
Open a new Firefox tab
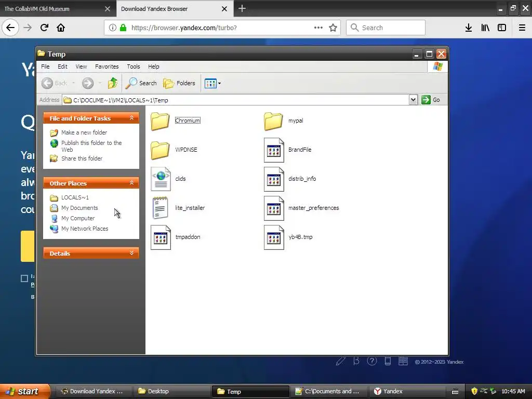[x=242, y=8]
